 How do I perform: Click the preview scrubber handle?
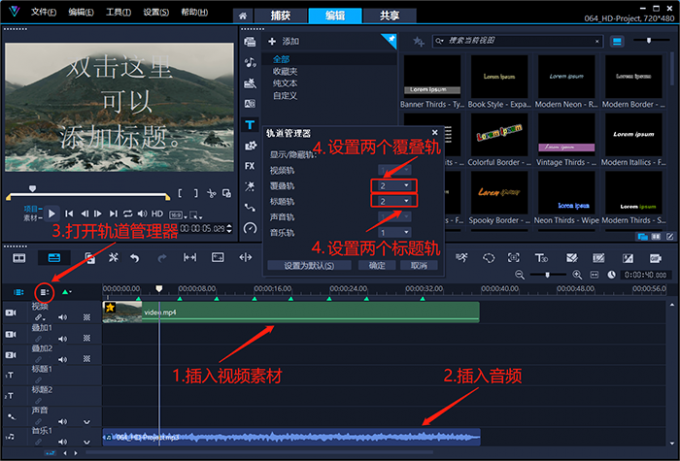tap(32, 189)
